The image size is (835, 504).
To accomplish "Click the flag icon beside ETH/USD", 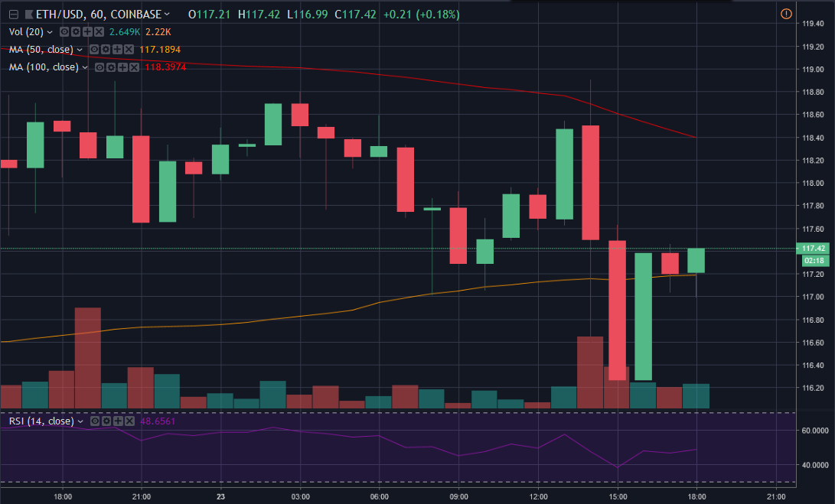I will pos(29,15).
